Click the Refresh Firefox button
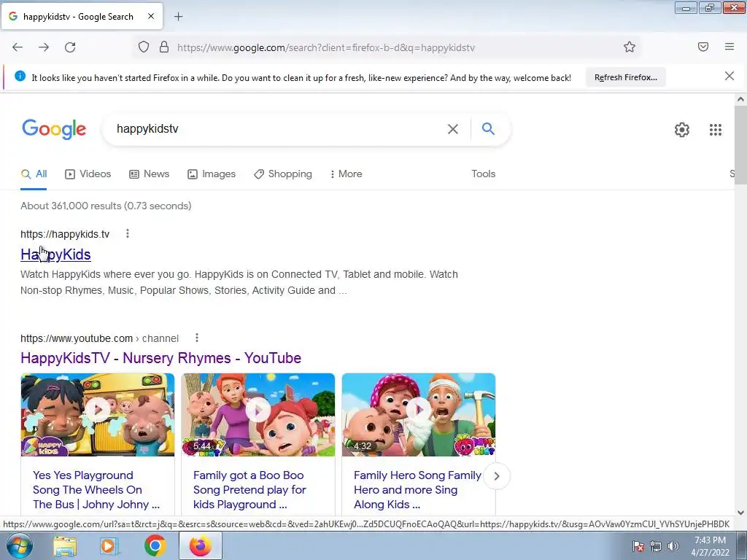 (x=625, y=77)
